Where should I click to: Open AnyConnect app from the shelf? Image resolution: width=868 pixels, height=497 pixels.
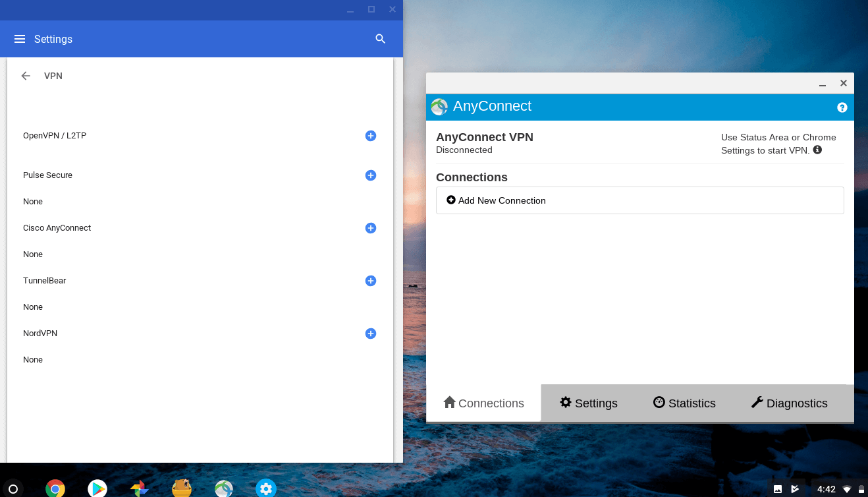tap(224, 488)
